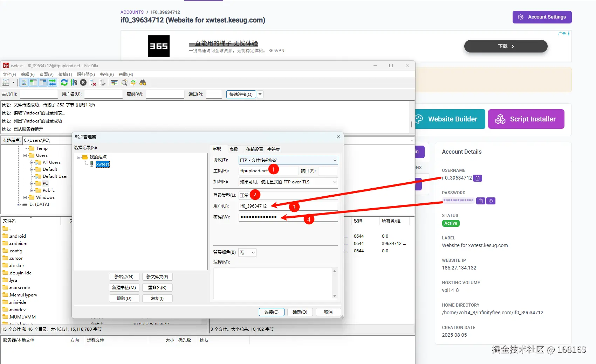The height and width of the screenshot is (364, 596).
Task: Open the background color 背景颜色 selector
Action: (x=247, y=252)
